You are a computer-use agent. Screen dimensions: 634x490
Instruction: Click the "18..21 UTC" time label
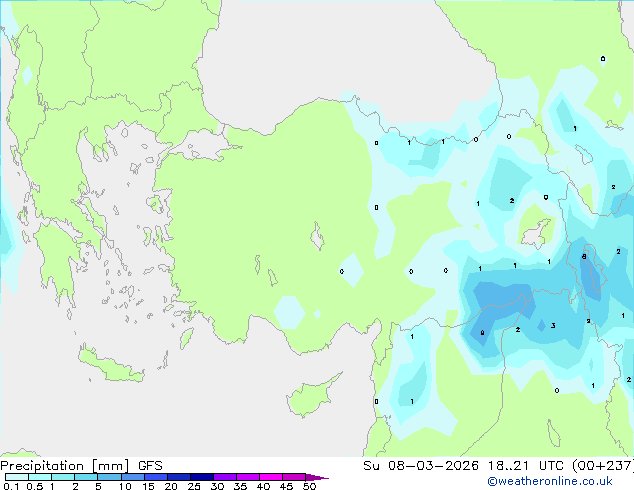[x=526, y=466]
